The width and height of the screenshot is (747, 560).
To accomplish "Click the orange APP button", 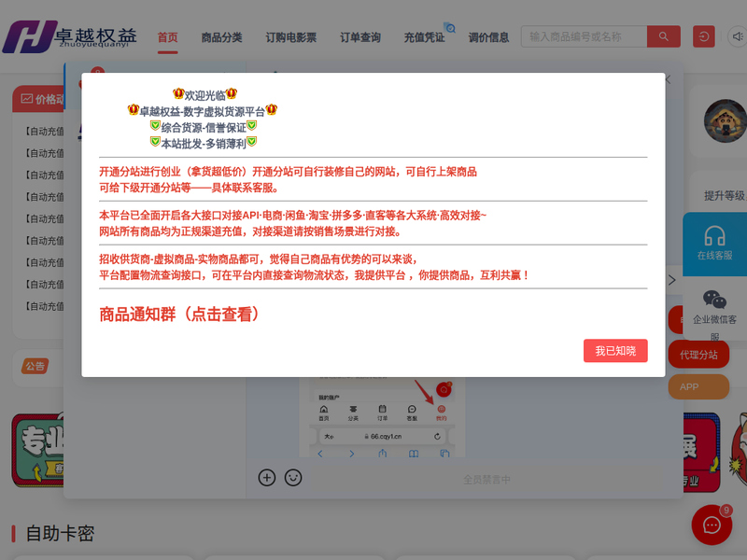I will 698,386.
